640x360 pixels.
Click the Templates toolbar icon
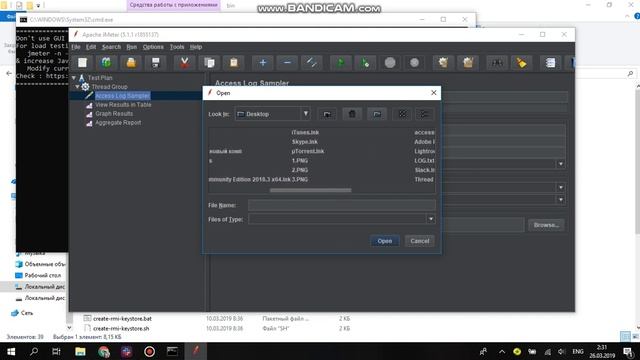tap(106, 63)
